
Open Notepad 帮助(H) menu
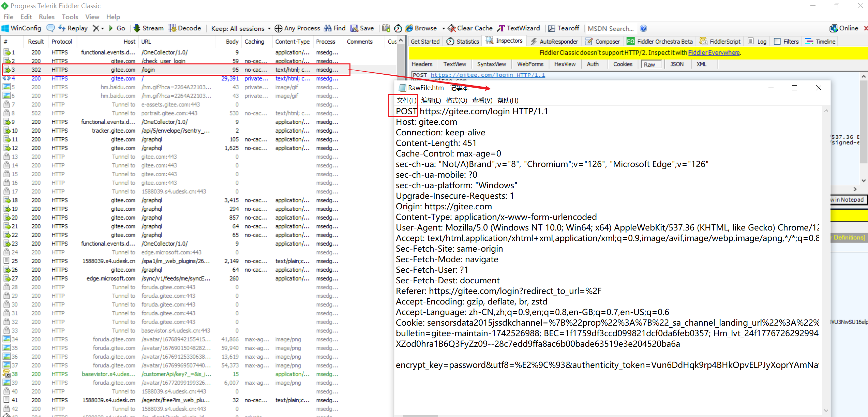508,100
